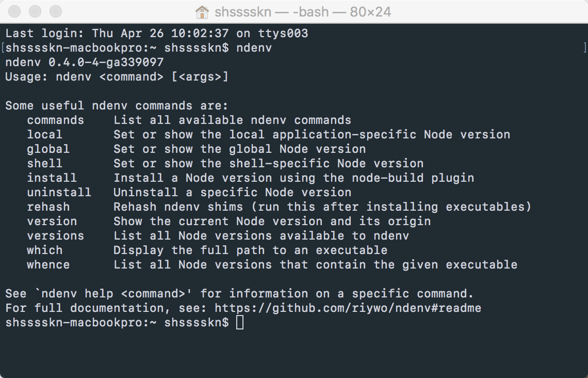Screen dimensions: 588x378
Task: Click the 'rehash' command name
Action: click(x=48, y=207)
